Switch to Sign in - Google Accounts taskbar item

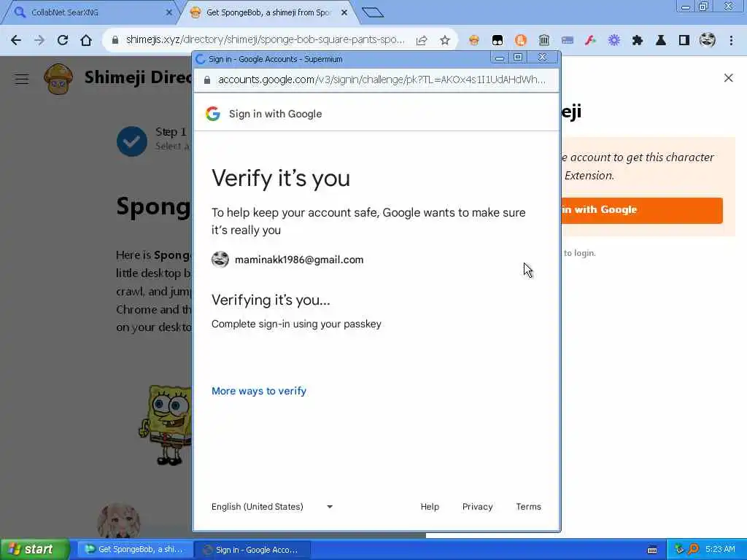coord(252,550)
